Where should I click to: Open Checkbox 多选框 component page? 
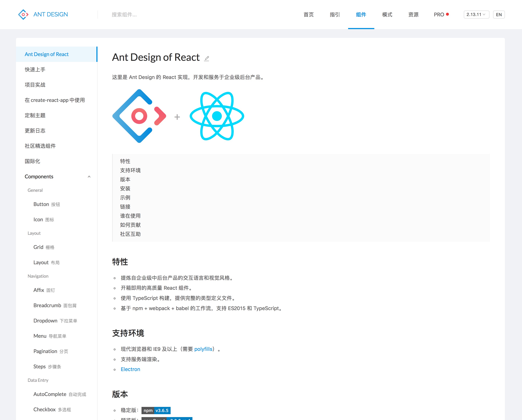coord(57,409)
